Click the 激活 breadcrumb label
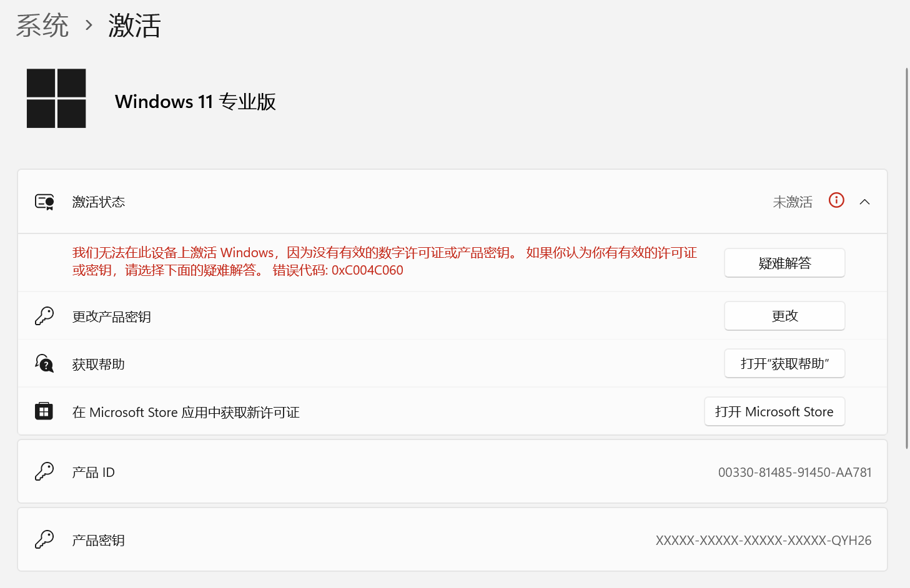Image resolution: width=910 pixels, height=588 pixels. coord(135,25)
